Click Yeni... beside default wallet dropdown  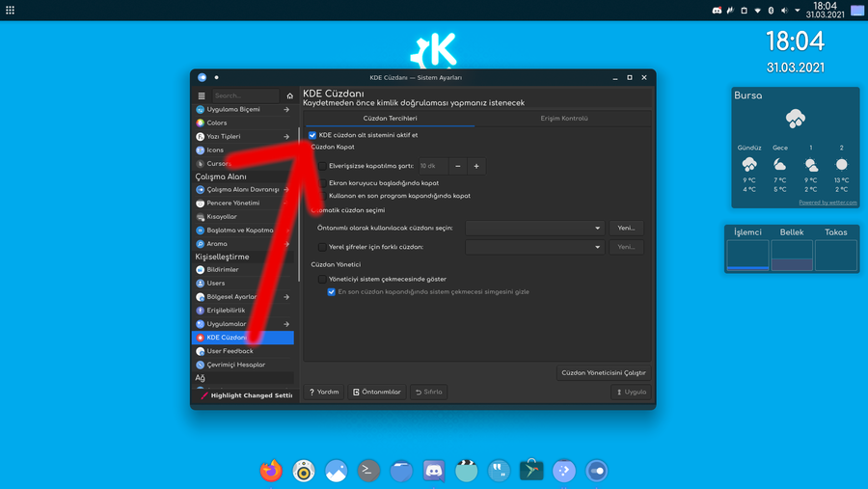626,229
